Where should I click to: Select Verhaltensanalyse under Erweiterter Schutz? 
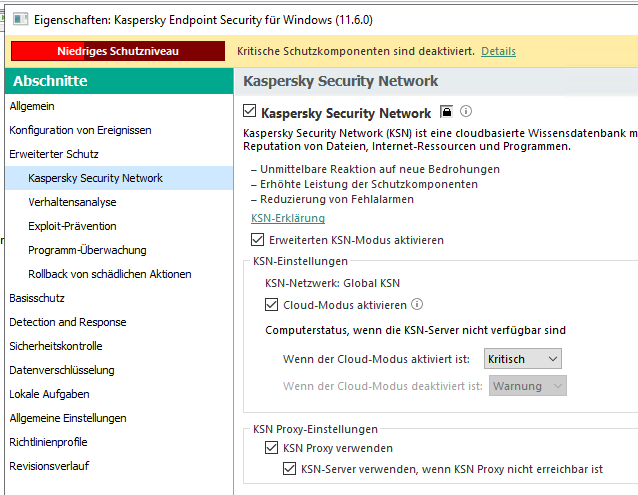(x=70, y=202)
